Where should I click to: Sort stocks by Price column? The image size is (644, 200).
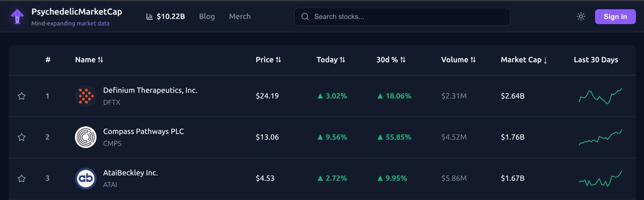coord(268,60)
